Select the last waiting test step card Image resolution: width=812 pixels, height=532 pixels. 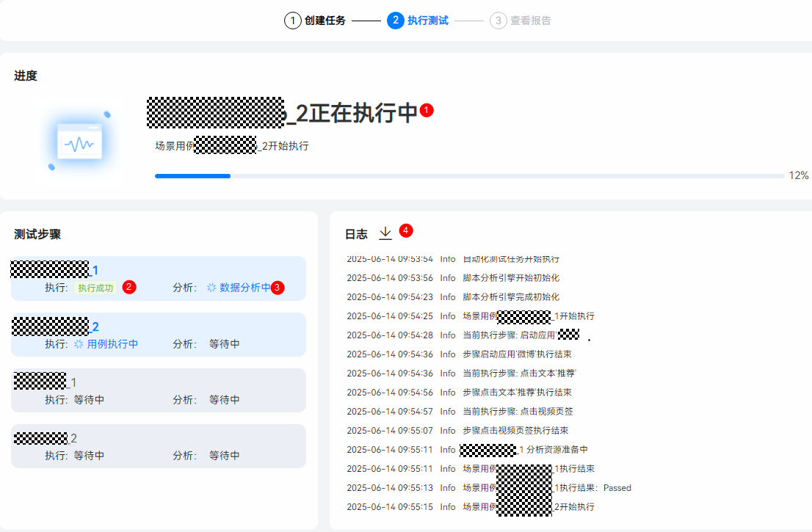tap(159, 446)
